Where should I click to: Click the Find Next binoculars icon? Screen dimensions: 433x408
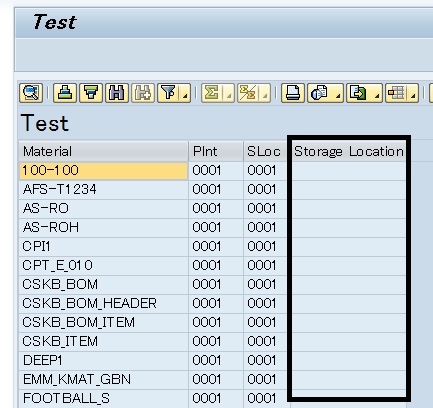143,93
